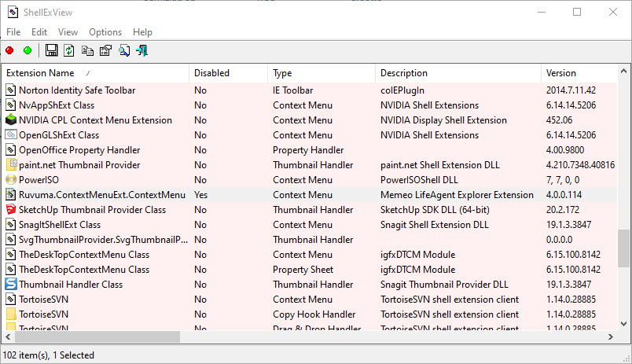
Task: Select the Norton Identity Safe Toolbar row
Action: point(310,90)
